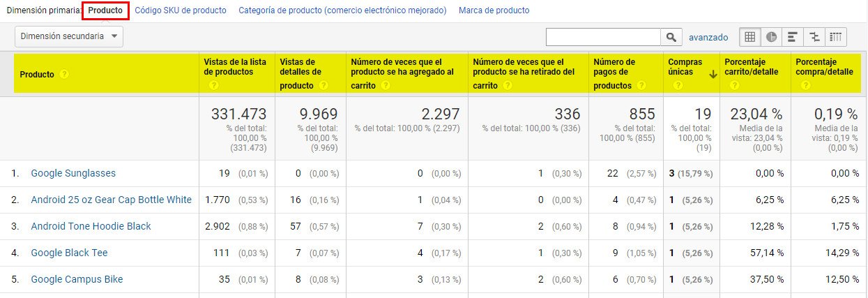The height and width of the screenshot is (298, 868).
Task: Open the avanzado filter link
Action: point(708,37)
